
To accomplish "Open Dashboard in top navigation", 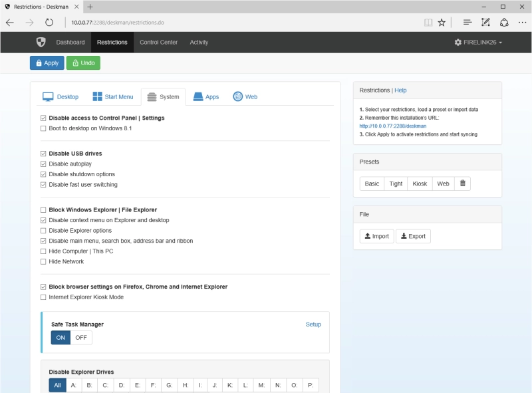I will (70, 43).
